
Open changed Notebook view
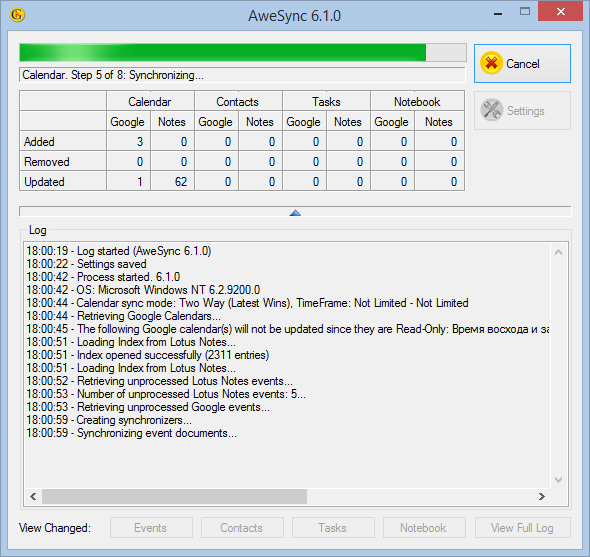424,528
